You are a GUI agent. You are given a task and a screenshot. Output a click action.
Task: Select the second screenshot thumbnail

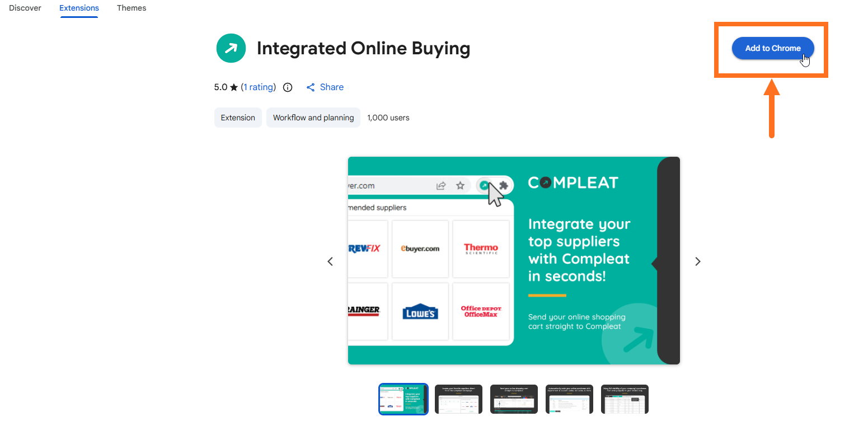coord(458,399)
